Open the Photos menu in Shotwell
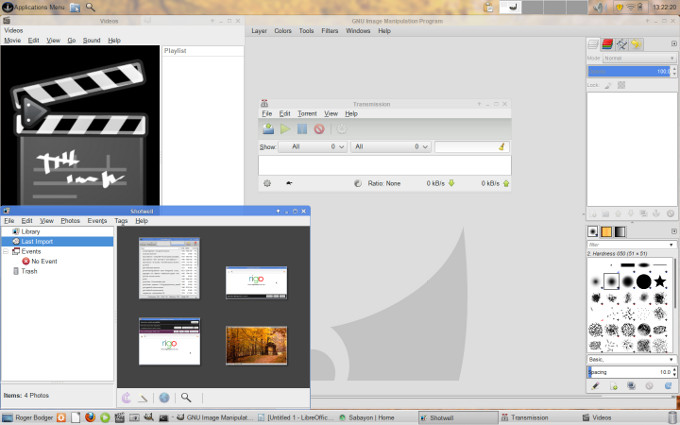 [x=70, y=220]
